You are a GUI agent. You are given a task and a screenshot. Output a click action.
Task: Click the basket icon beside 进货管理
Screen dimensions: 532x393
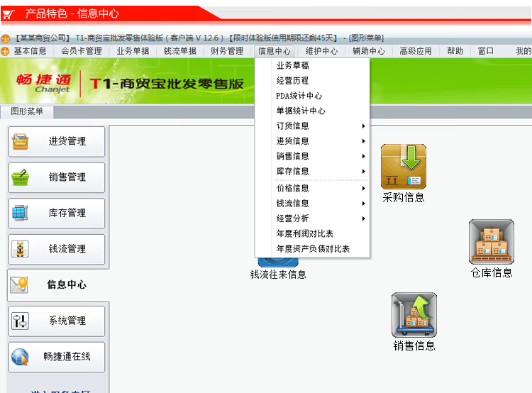tap(20, 141)
